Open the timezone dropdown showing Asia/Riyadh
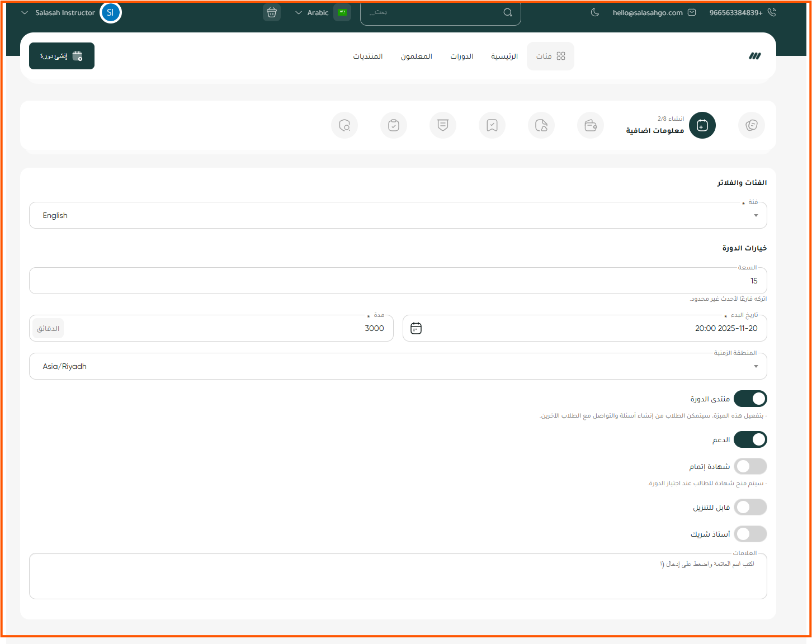812x644 pixels. 398,366
